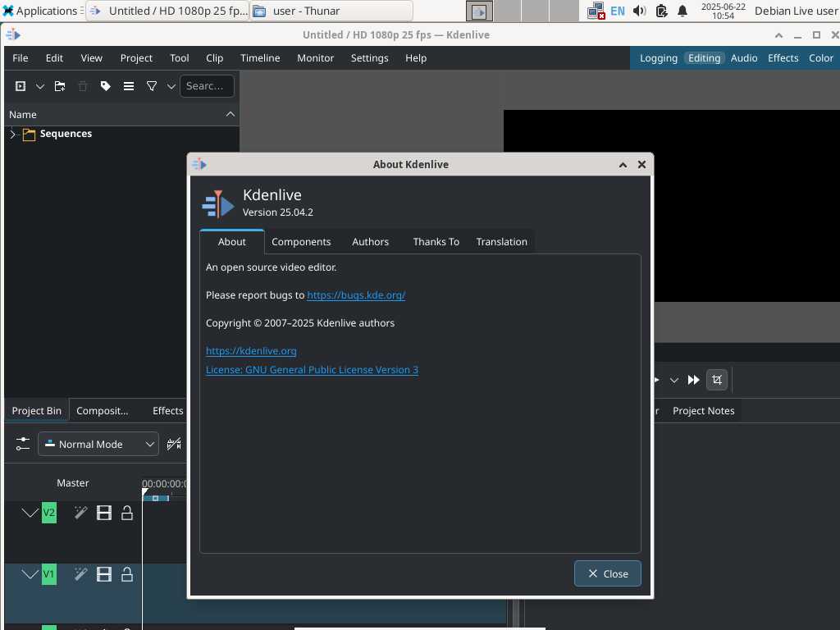This screenshot has height=630, width=840.
Task: Select the Sequences folder row
Action: (121, 134)
